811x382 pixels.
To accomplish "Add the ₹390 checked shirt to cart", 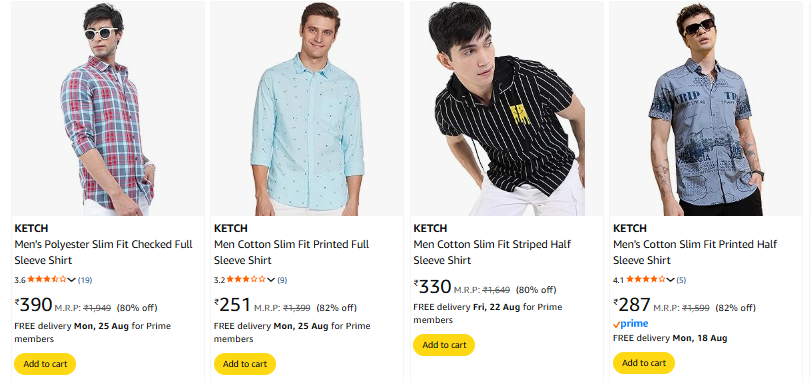I will pos(45,364).
